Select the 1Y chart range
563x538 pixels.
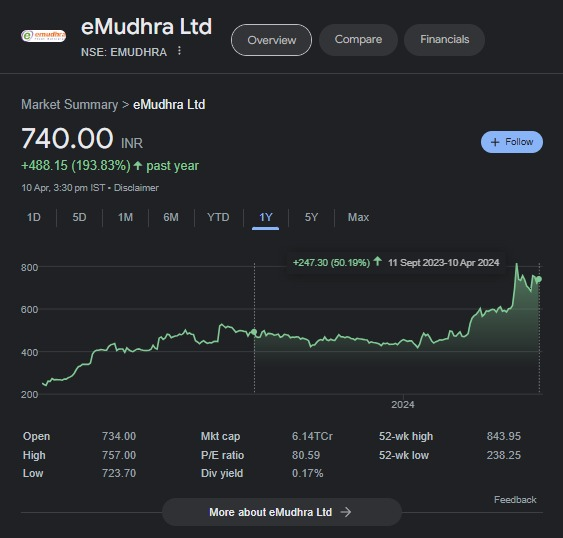tap(266, 218)
